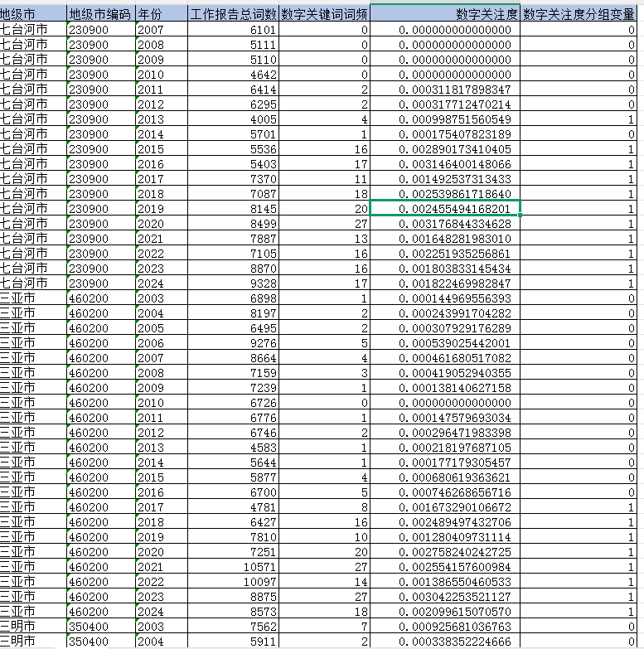This screenshot has width=644, height=649.
Task: Click the highlighted cell 0.002455494168201
Action: pos(445,209)
